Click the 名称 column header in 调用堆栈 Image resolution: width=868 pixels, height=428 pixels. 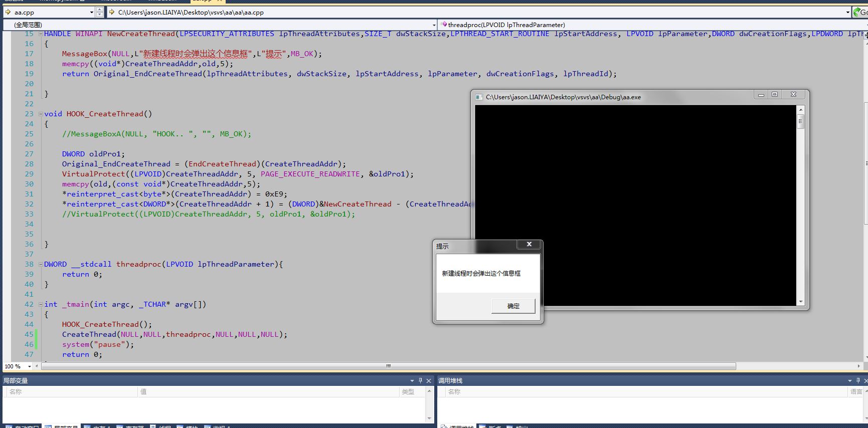point(647,392)
